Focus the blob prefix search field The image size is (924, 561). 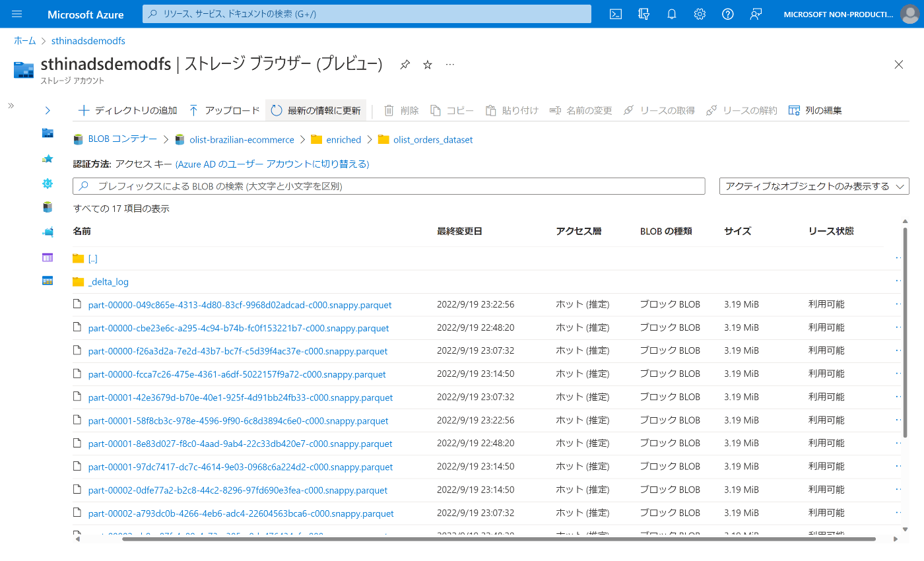click(x=389, y=186)
